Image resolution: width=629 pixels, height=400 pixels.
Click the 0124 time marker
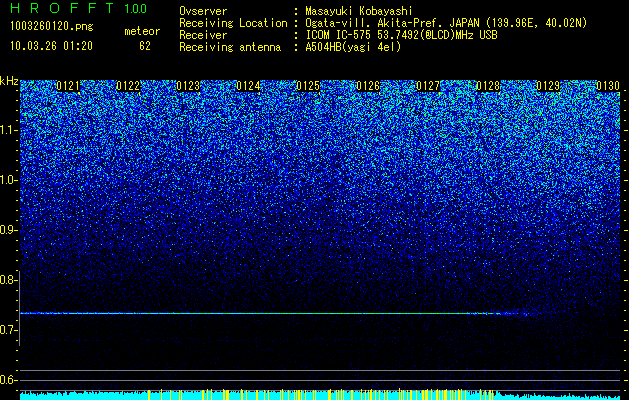(x=248, y=86)
